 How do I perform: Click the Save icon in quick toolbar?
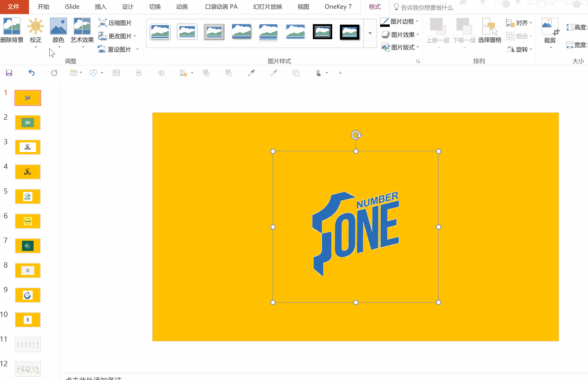[x=9, y=73]
